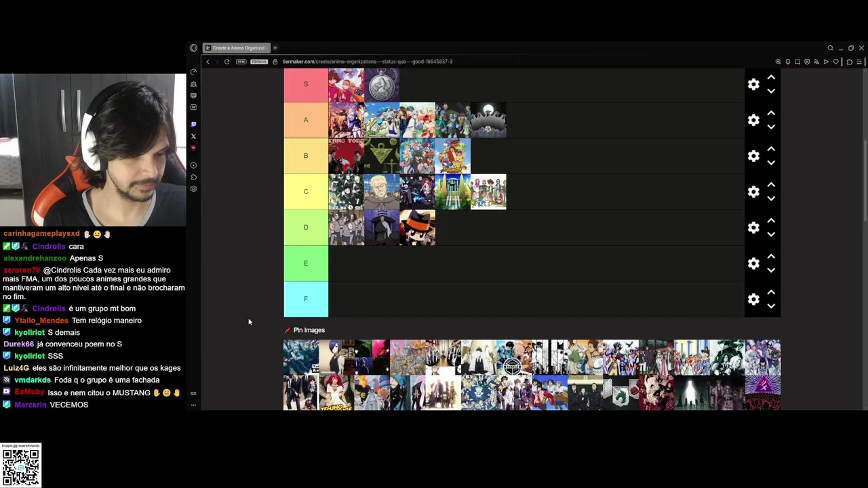The width and height of the screenshot is (868, 488).
Task: Go back with browser back arrow
Action: (x=208, y=62)
